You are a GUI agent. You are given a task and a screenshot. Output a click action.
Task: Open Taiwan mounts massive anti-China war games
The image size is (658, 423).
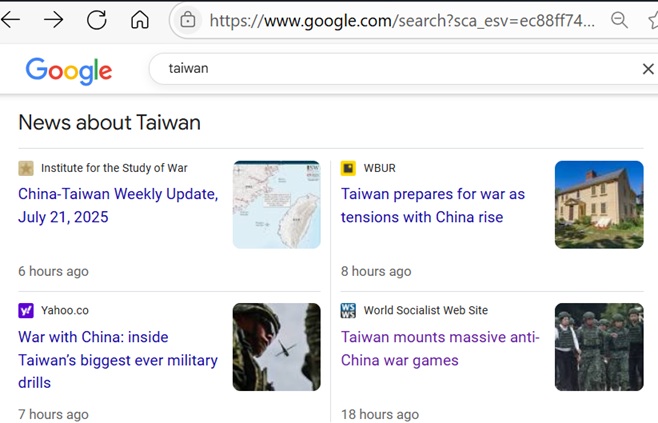coord(440,348)
